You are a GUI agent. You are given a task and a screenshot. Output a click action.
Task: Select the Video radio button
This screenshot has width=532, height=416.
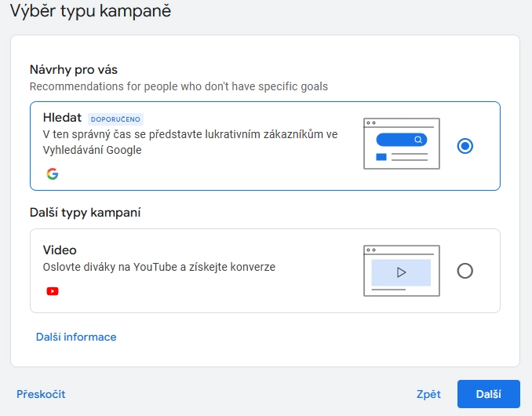coord(465,271)
